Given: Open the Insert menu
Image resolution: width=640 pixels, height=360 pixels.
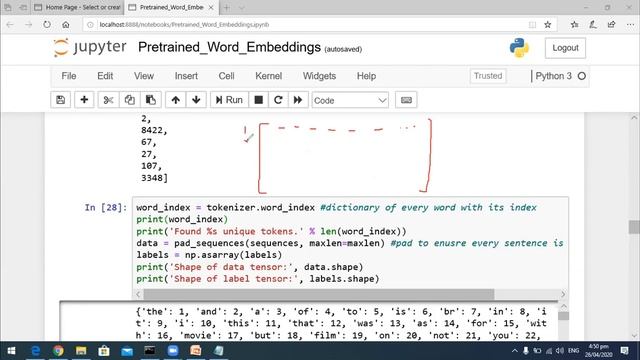Looking at the screenshot, I should [x=186, y=76].
